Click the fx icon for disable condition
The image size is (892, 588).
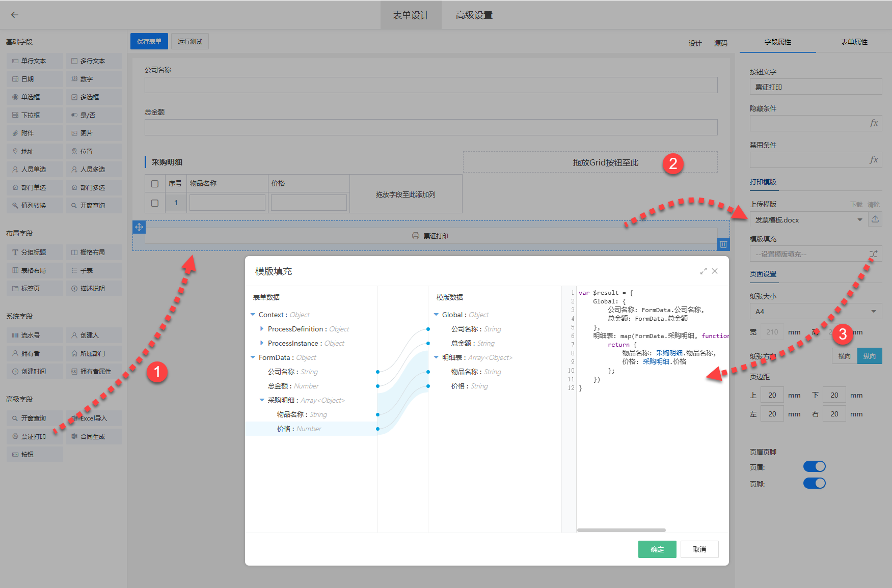tap(874, 160)
